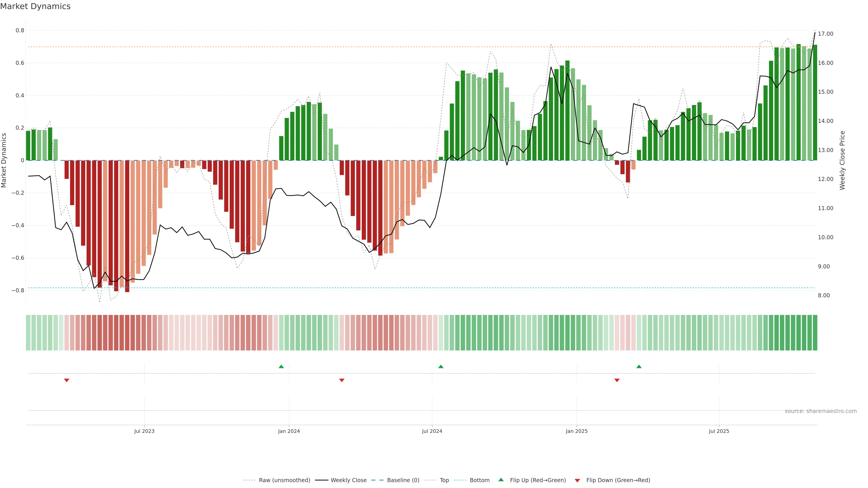The image size is (868, 488).
Task: Click the flip-down marker in spring 2024
Action: tap(342, 380)
